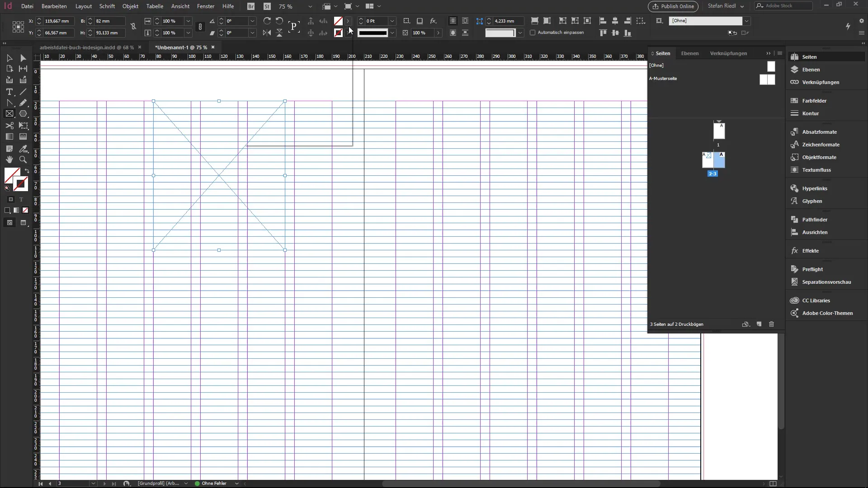Select the Rectangle Frame tool
This screenshot has width=868, height=488.
9,114
